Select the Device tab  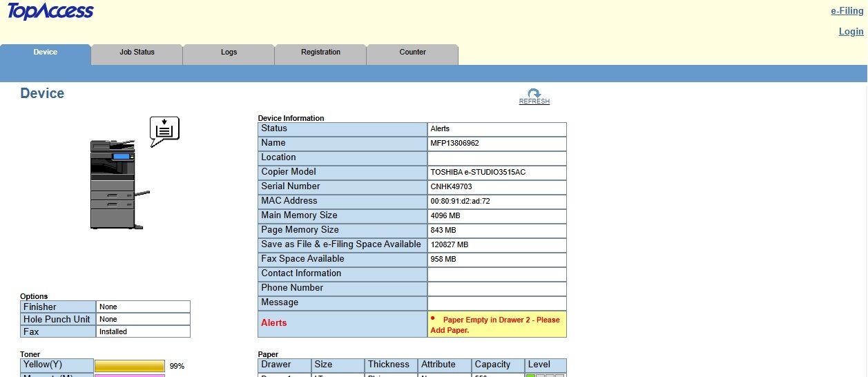pyautogui.click(x=46, y=52)
